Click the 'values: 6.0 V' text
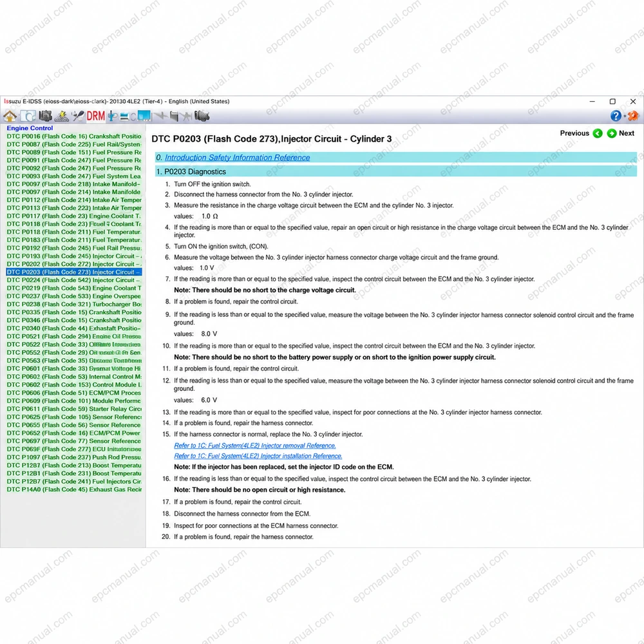This screenshot has height=644, width=644. tap(196, 400)
